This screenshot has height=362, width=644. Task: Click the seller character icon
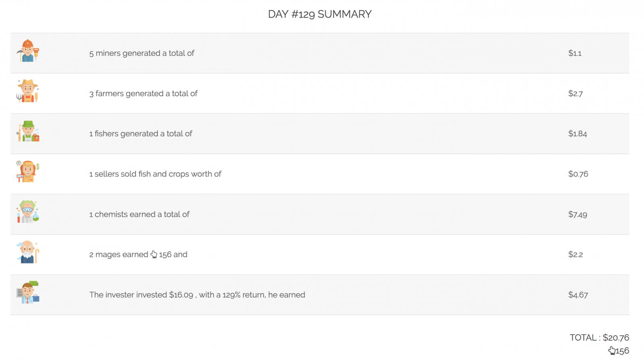coord(28,172)
